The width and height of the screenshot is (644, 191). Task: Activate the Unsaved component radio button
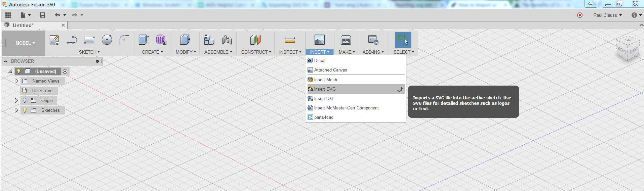(x=65, y=71)
